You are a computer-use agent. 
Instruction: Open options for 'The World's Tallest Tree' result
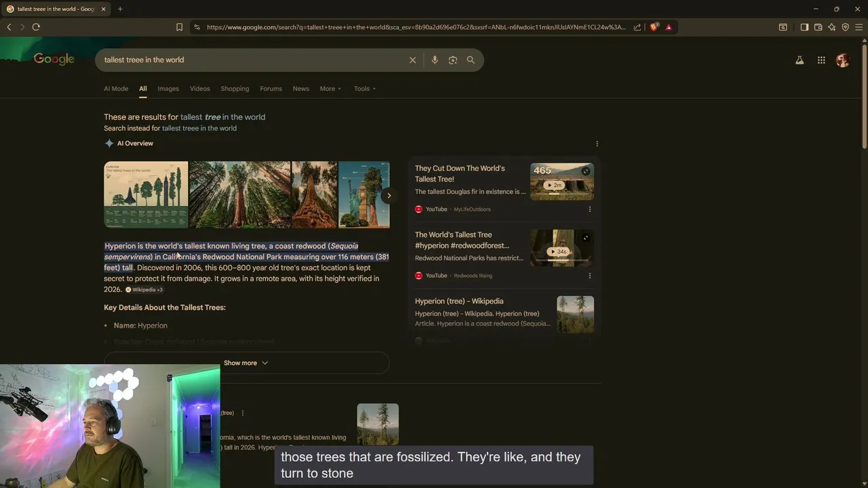(589, 276)
